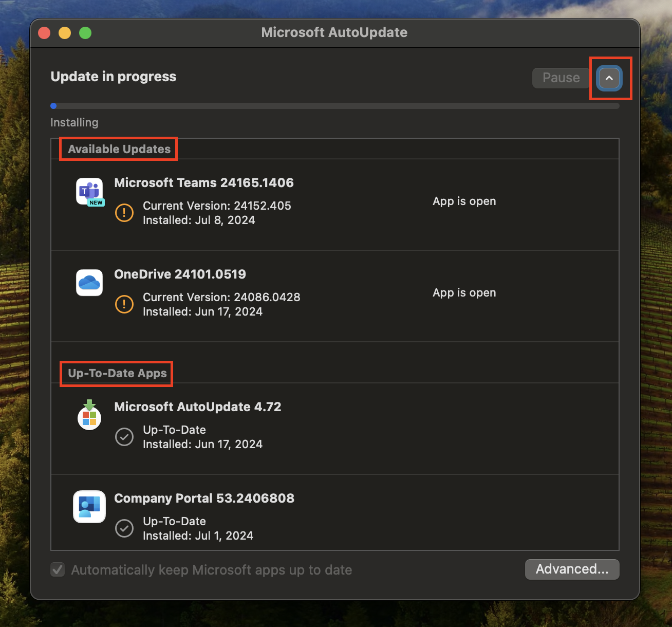Click the warning icon beside Teams version

point(124,213)
